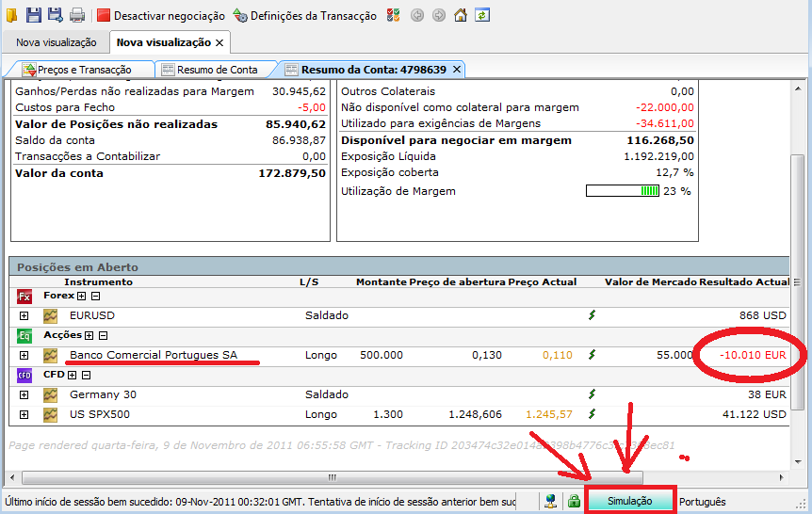Collapse all Forex positions with minus
Viewport: 812px width, 514px height.
pos(96,297)
